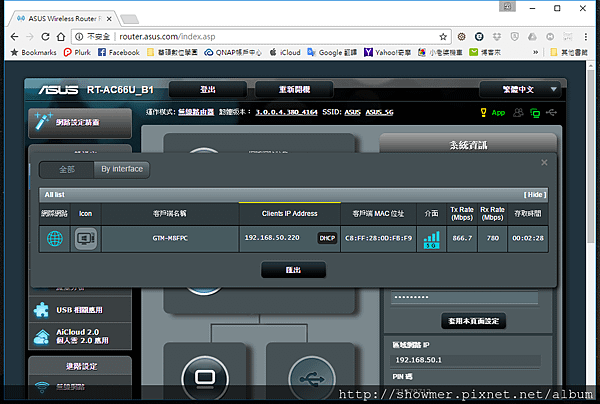Switch to the By interface tab
Viewport: 600px width, 404px height.
pos(122,169)
